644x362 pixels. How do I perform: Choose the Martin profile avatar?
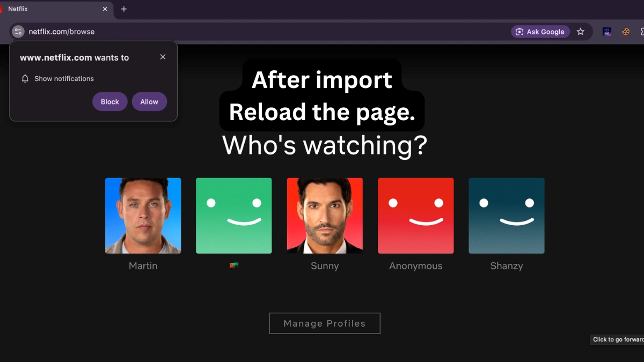[x=143, y=216]
